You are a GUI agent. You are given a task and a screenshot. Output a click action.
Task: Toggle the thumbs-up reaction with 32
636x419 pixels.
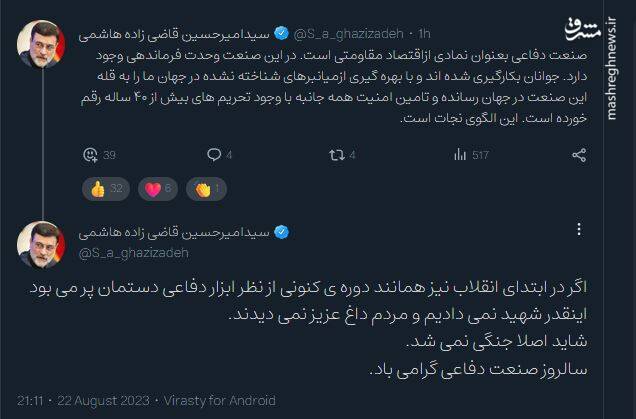click(107, 188)
